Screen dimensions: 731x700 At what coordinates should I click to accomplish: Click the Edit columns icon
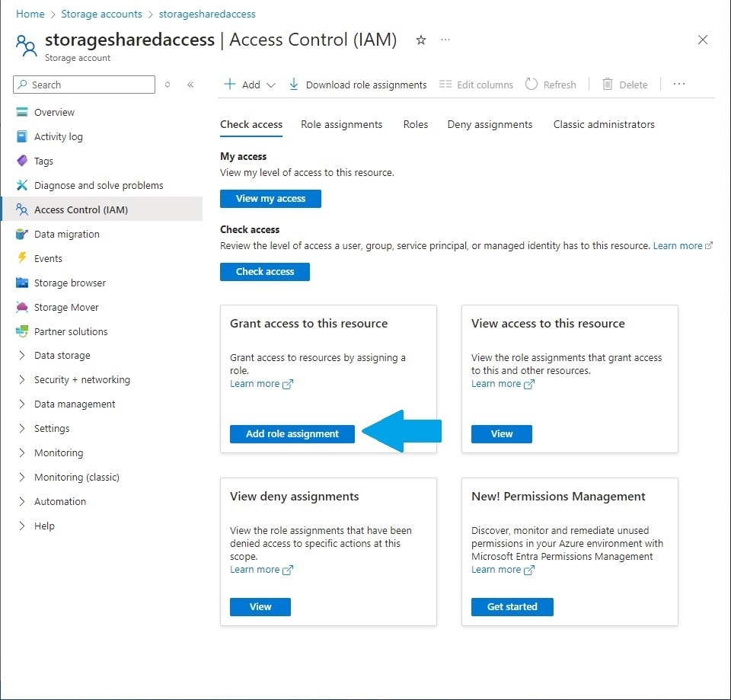445,85
